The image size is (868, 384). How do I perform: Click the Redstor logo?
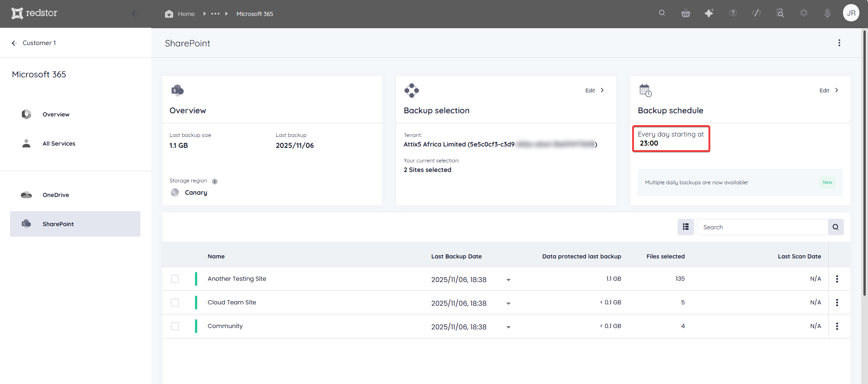[x=35, y=13]
